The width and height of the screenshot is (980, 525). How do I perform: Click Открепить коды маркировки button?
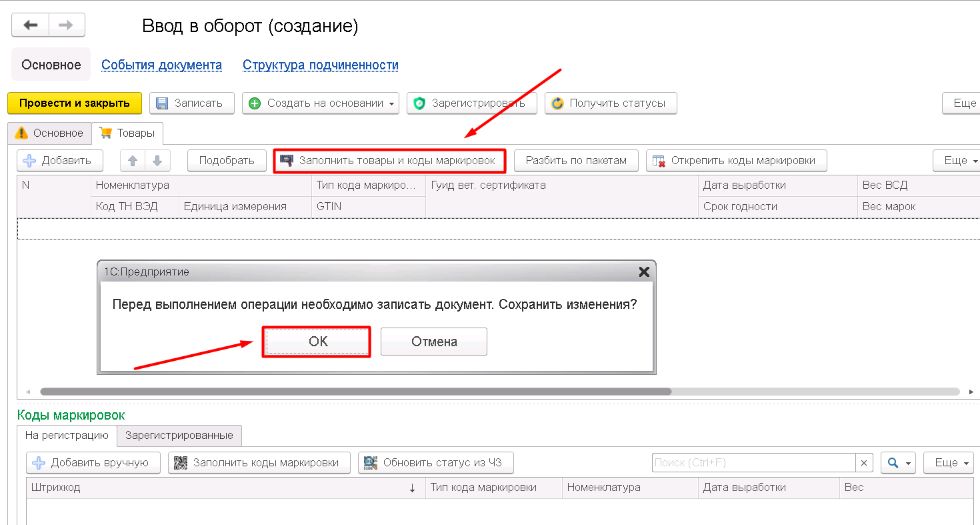pyautogui.click(x=736, y=161)
